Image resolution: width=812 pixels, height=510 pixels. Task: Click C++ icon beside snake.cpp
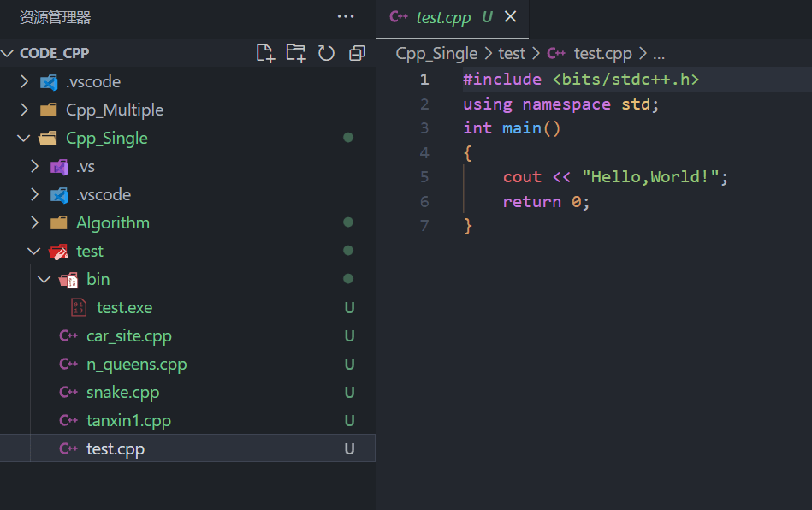[x=68, y=393]
